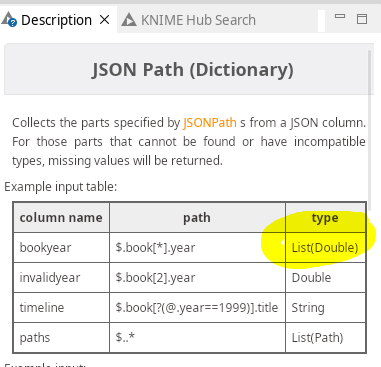Select the 'path' header cell
The height and width of the screenshot is (367, 381).
tap(197, 218)
